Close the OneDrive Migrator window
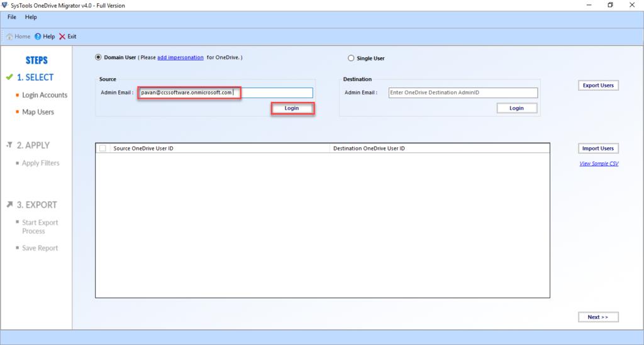This screenshot has height=345, width=644. (632, 5)
